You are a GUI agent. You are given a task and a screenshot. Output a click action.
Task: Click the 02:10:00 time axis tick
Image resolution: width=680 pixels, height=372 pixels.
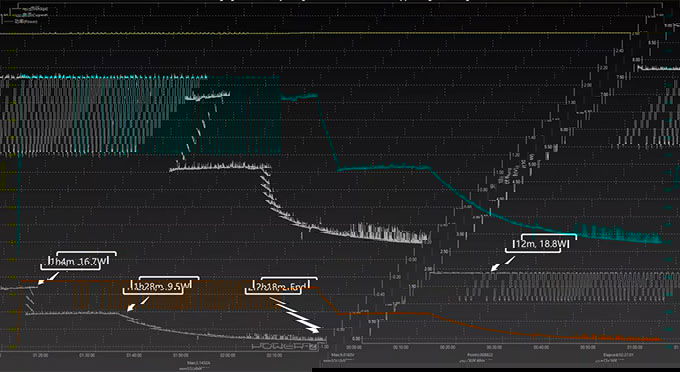click(275, 355)
